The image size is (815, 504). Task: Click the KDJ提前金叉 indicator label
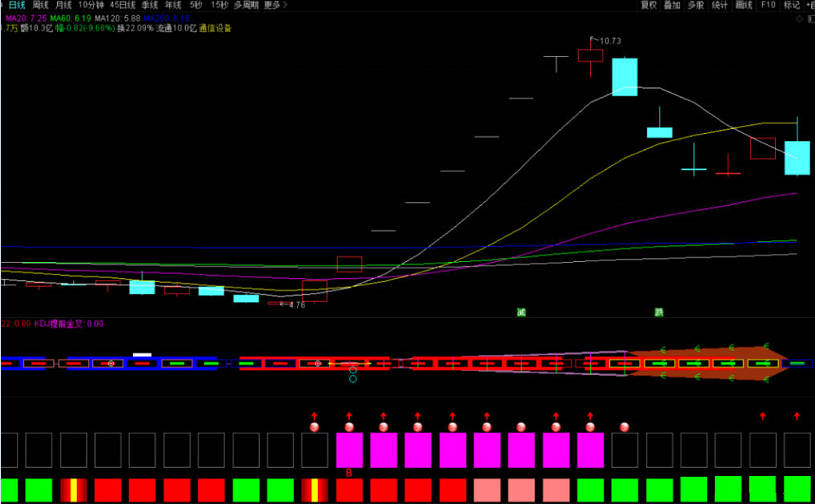pyautogui.click(x=69, y=324)
